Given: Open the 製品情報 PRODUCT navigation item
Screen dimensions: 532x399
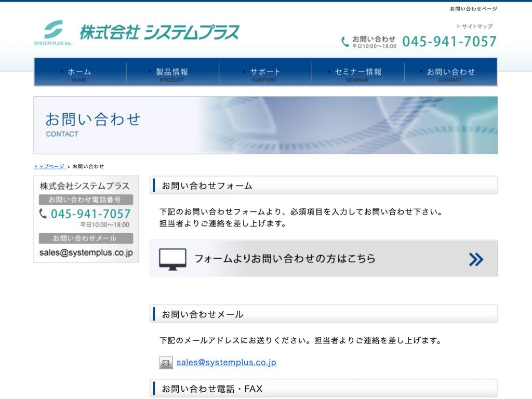Looking at the screenshot, I should [x=172, y=72].
